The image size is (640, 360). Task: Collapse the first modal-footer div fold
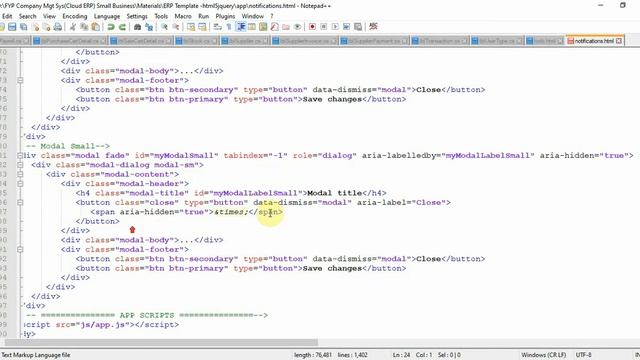pos(20,80)
